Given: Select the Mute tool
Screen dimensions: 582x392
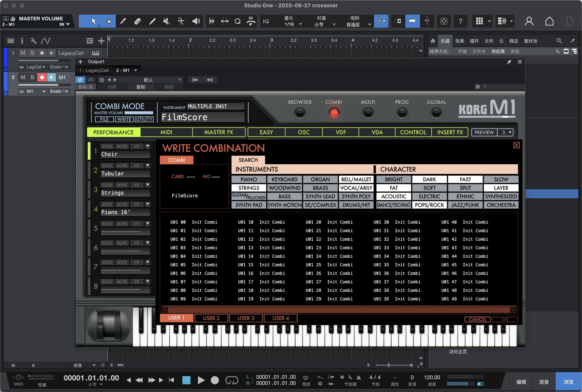Looking at the screenshot, I should pyautogui.click(x=166, y=21).
